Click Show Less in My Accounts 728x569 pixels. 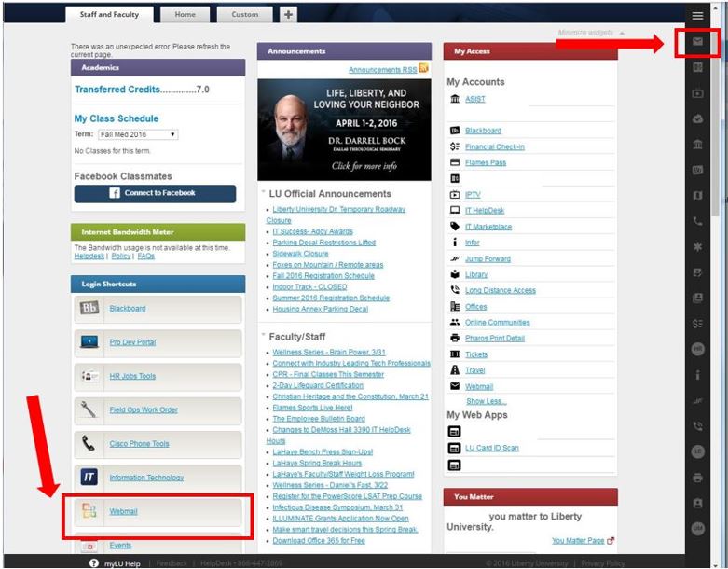(486, 401)
